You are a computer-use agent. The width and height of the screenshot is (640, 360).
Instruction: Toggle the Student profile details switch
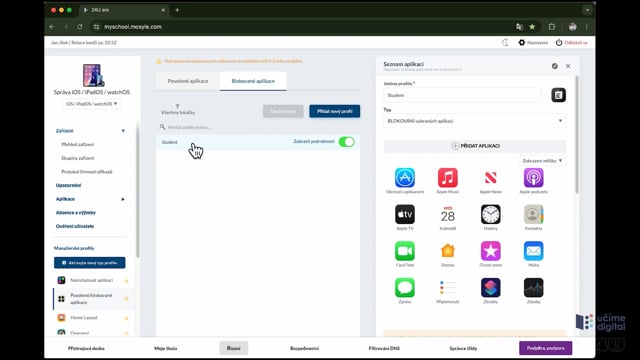[347, 142]
